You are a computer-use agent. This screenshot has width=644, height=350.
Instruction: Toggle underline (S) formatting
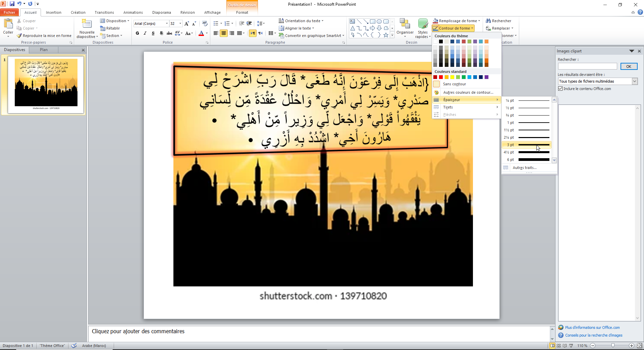153,33
